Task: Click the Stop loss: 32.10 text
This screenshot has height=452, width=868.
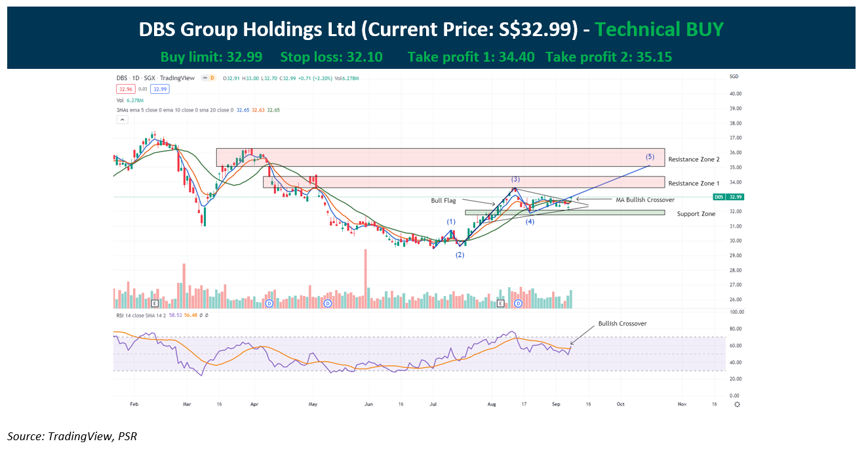Action: tap(332, 57)
